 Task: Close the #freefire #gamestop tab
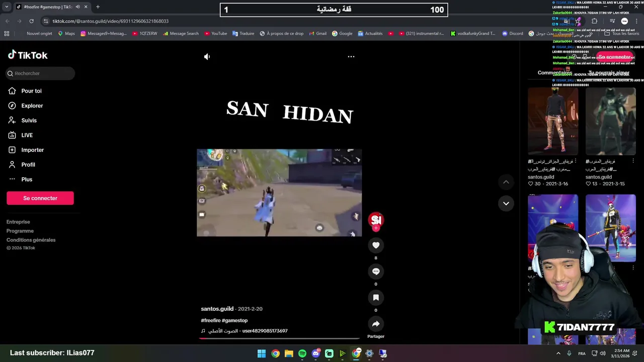(x=86, y=7)
